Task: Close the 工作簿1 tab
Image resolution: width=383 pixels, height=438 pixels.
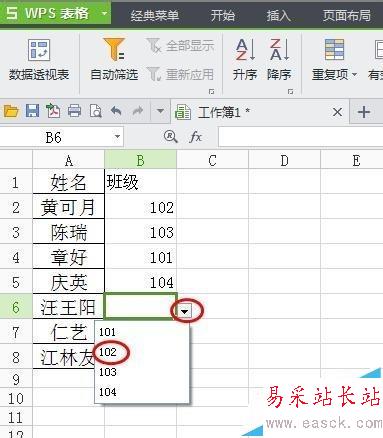Action: [337, 112]
